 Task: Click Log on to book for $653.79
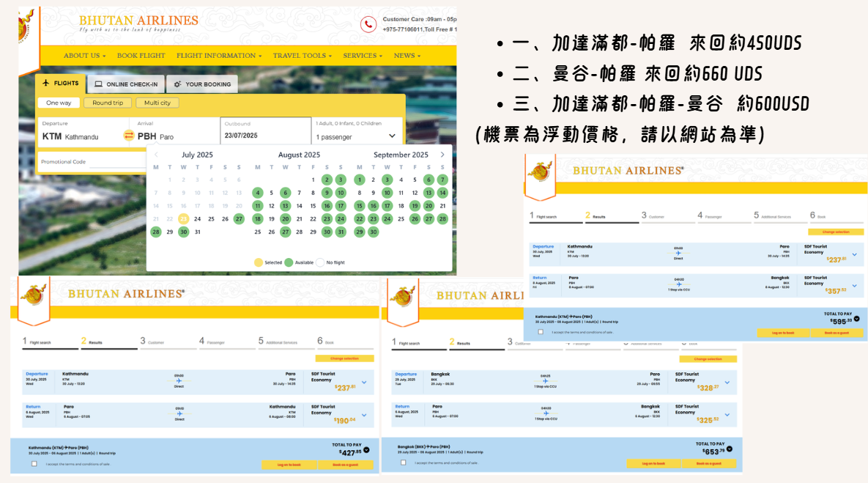click(x=653, y=464)
